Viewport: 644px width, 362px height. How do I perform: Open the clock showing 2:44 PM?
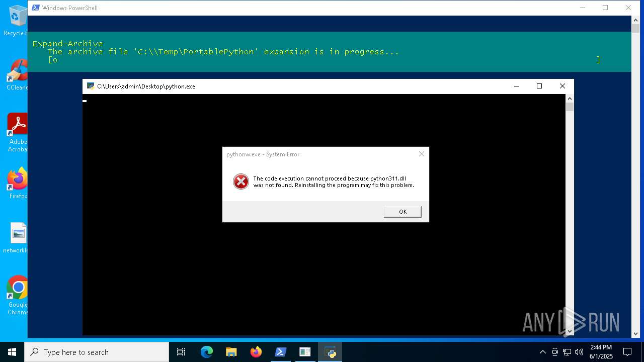tap(601, 352)
